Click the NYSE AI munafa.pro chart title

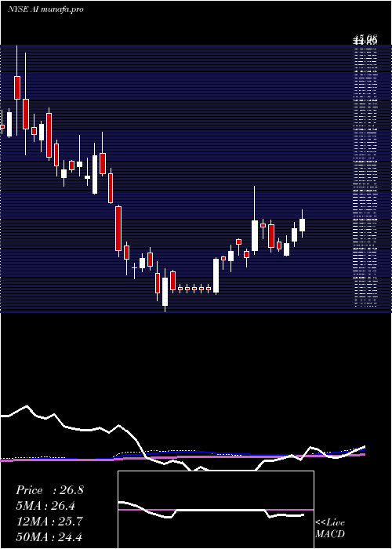click(x=45, y=9)
